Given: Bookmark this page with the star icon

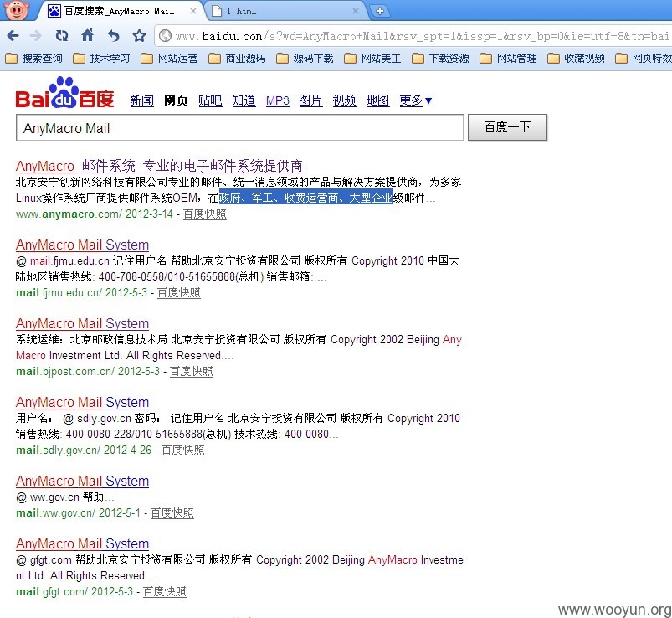Looking at the screenshot, I should (x=139, y=36).
